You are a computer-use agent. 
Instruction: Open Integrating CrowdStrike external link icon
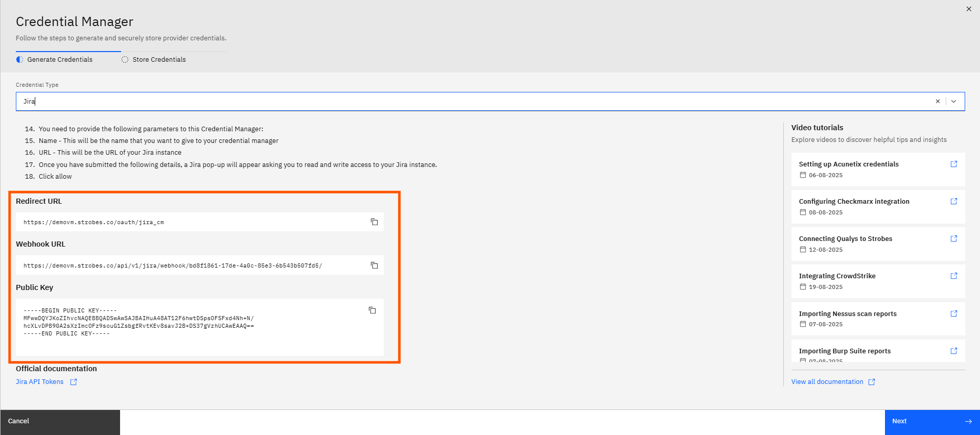tap(953, 276)
